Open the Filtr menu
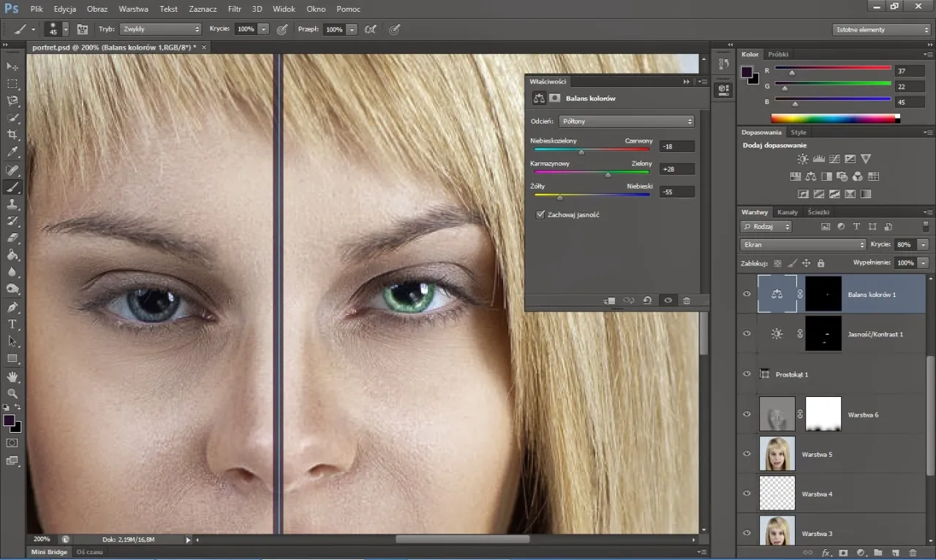936x560 pixels. 234,10
